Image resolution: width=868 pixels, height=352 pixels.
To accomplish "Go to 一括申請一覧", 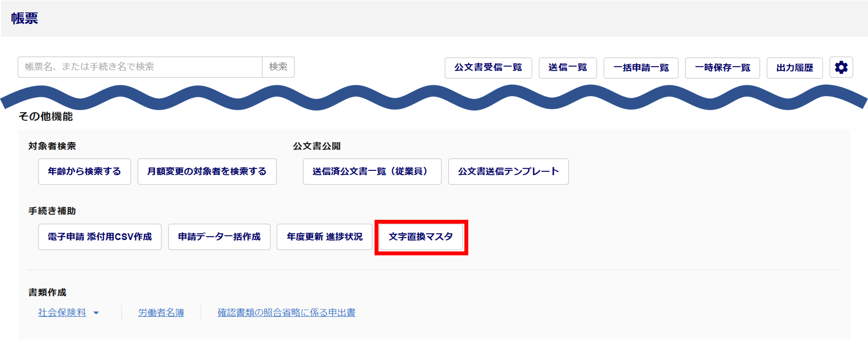I will coord(641,68).
